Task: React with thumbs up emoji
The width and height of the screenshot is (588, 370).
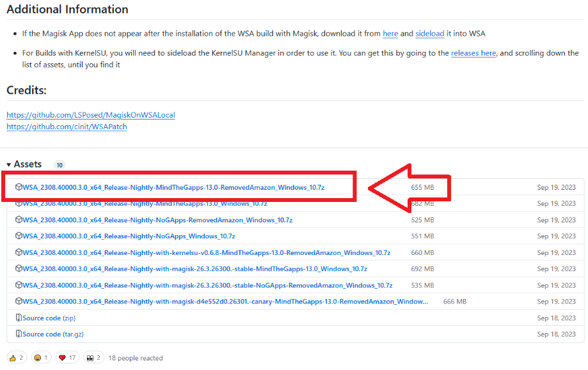Action: click(x=17, y=358)
